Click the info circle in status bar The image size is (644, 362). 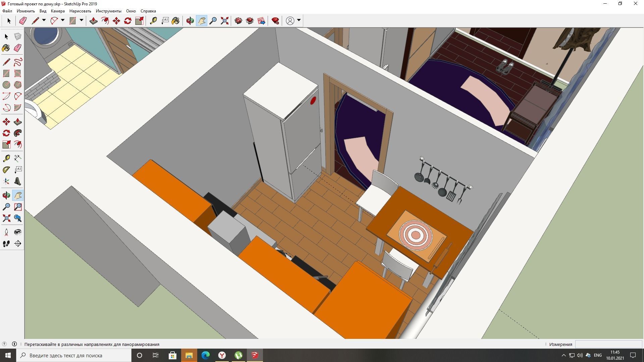point(14,344)
